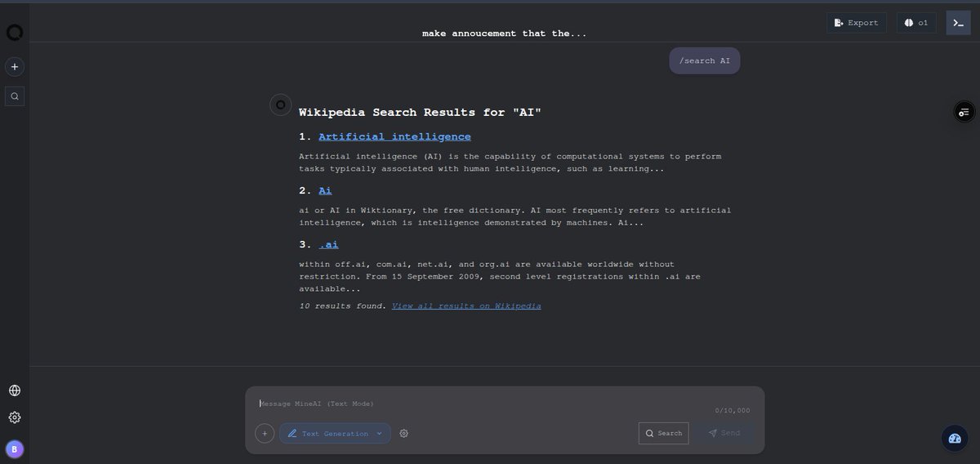Expand the Text Generation mode dropdown
This screenshot has height=464, width=980.
335,433
